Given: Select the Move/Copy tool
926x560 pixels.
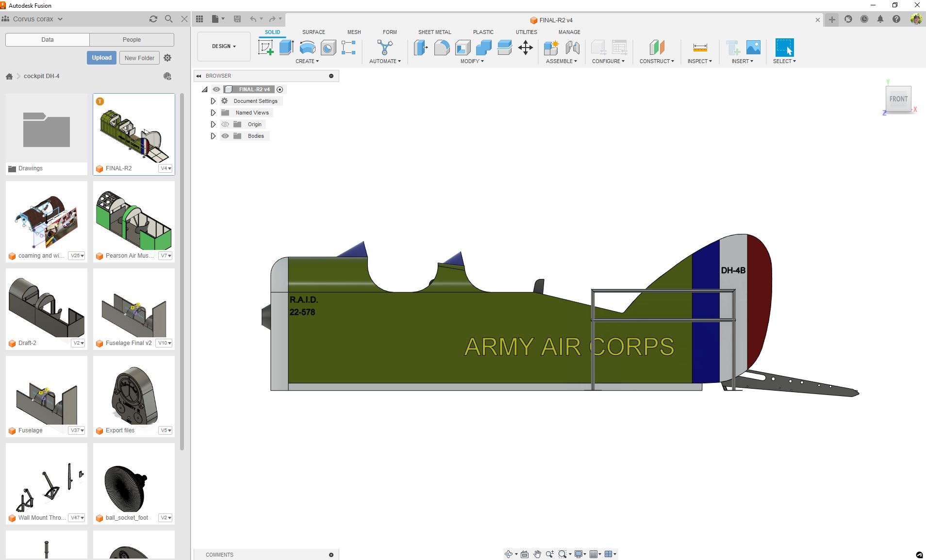Looking at the screenshot, I should tap(526, 48).
